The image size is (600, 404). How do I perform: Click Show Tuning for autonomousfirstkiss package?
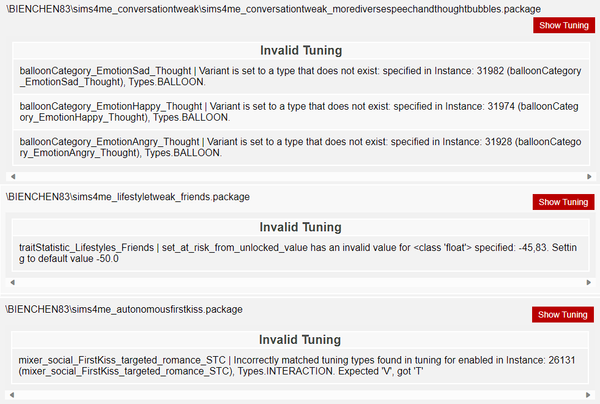click(x=564, y=315)
